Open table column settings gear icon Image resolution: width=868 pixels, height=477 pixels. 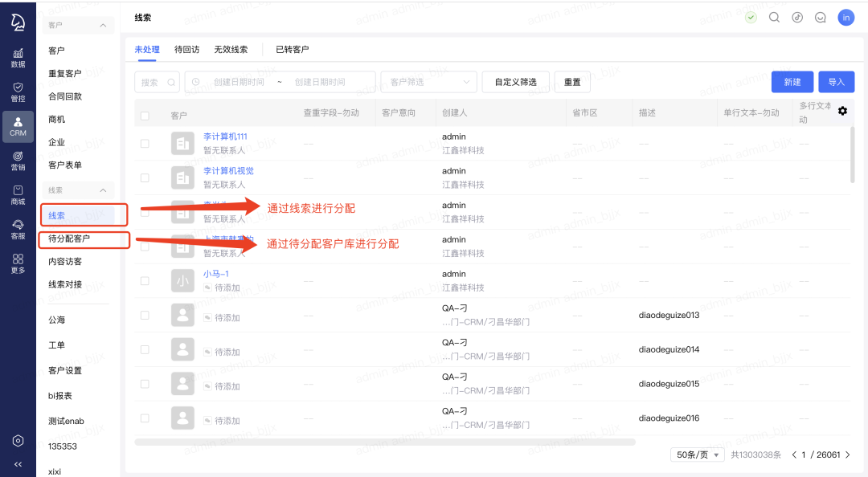(842, 111)
